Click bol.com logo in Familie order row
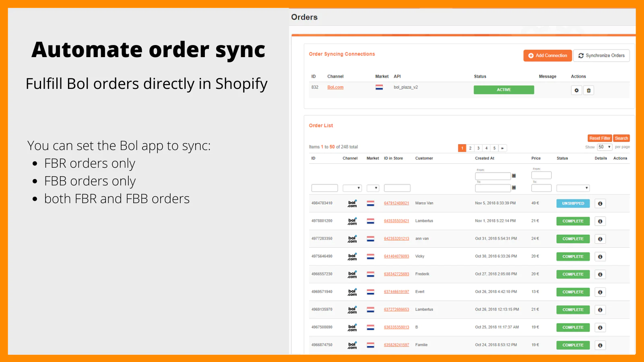Viewport: 644px width, 362px height. click(x=352, y=345)
